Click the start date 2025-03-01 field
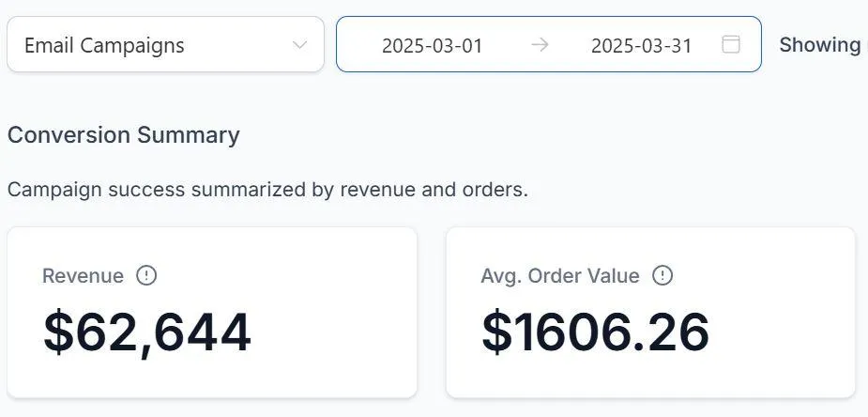The image size is (868, 417). click(x=433, y=45)
